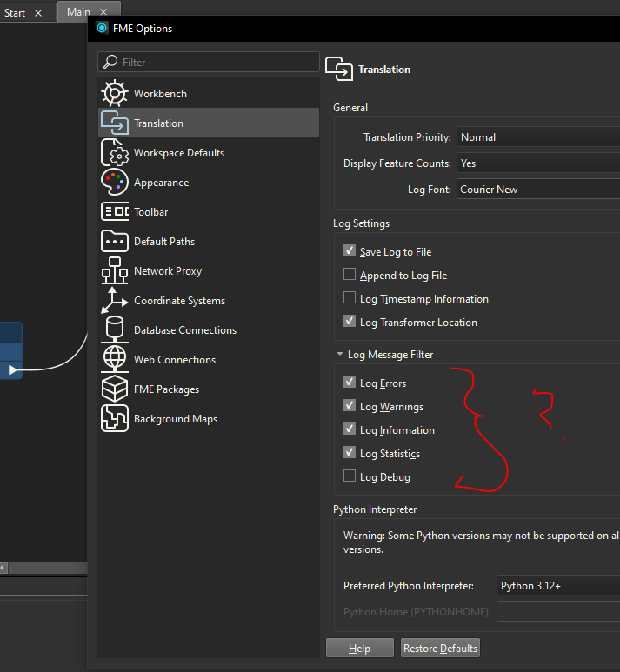This screenshot has height=672, width=620.
Task: Select Database Connections cylinder icon
Action: coord(115,329)
